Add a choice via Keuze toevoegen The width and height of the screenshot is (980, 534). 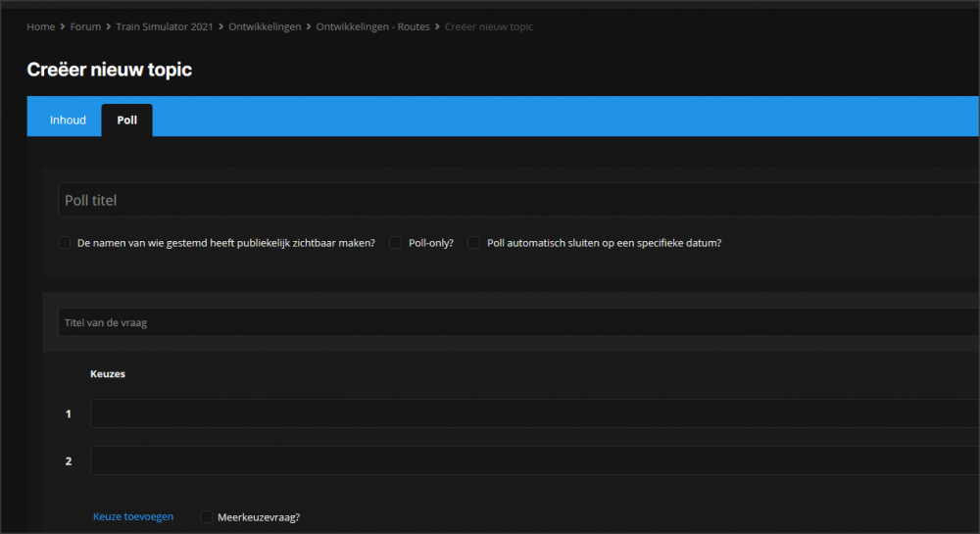pos(133,516)
